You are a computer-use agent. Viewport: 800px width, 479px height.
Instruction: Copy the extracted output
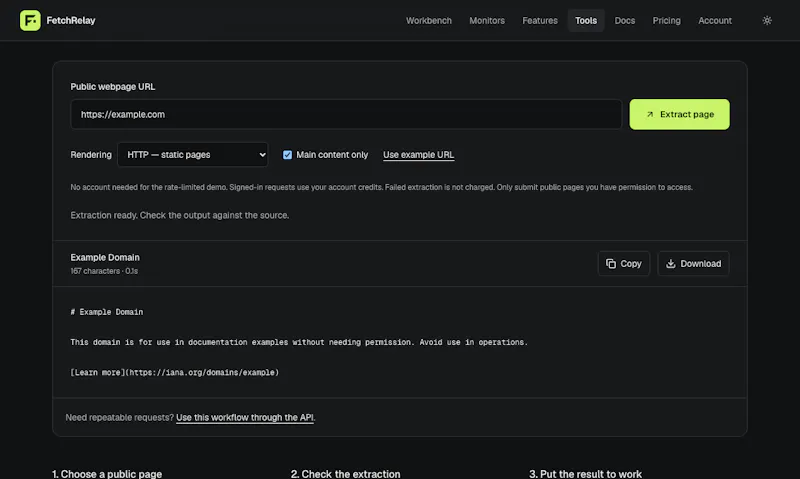(x=623, y=264)
